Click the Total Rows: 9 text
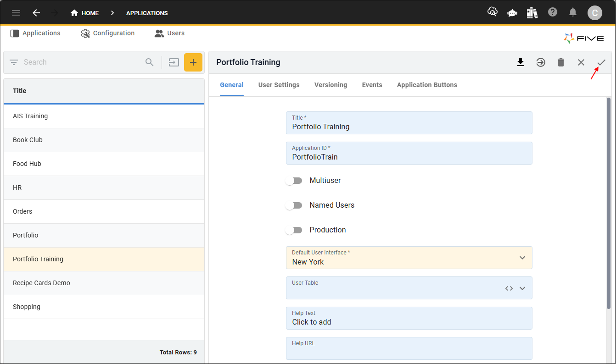616x364 pixels. [178, 352]
